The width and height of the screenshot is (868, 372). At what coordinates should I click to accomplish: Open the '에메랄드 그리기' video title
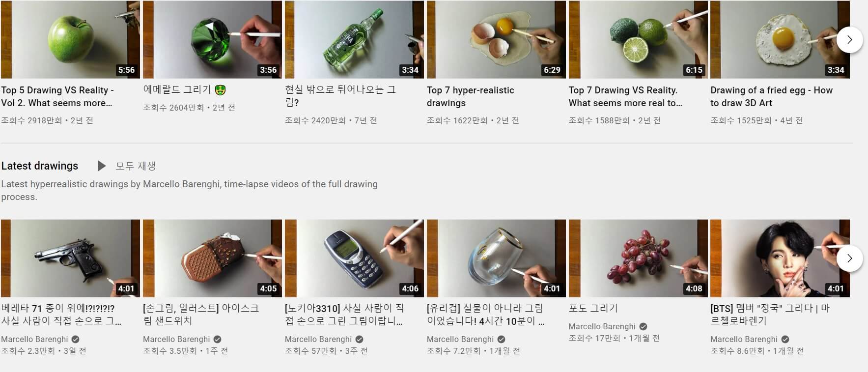[185, 90]
